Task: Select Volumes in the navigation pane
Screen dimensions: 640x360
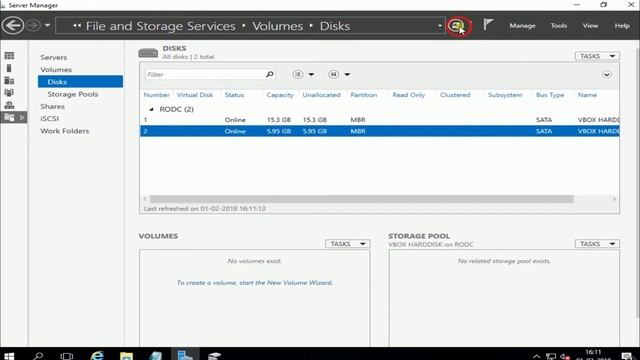Action: point(56,69)
